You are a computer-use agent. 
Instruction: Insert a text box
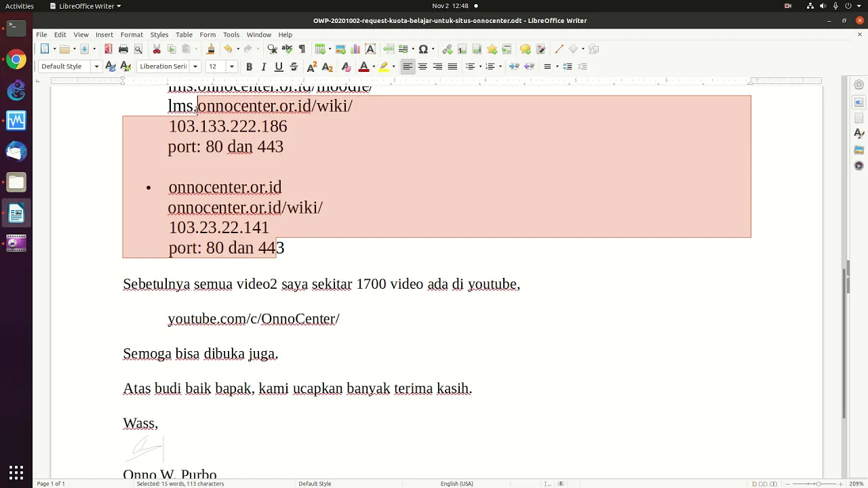370,49
